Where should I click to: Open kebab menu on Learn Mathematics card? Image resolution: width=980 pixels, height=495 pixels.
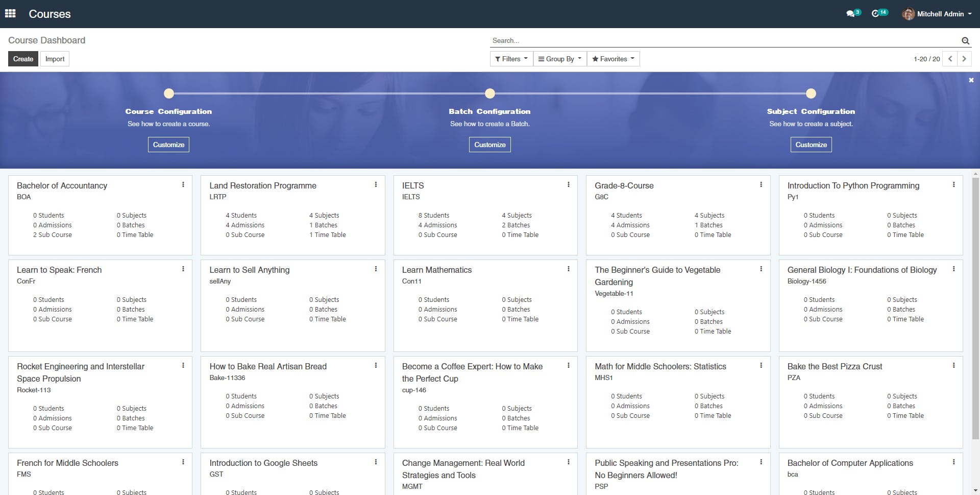569,269
